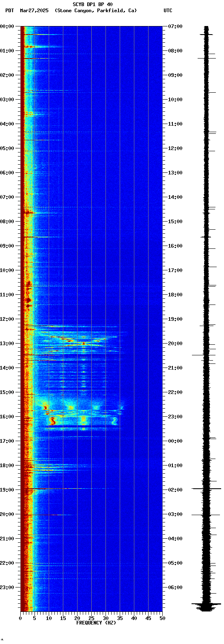Click the "FREQUENCY (HZ)" axis label
224x644 pixels.
coord(96,623)
